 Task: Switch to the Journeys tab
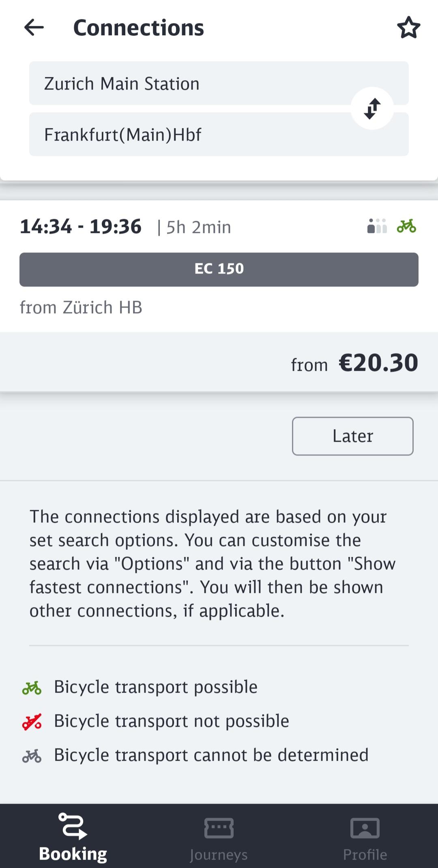219,836
